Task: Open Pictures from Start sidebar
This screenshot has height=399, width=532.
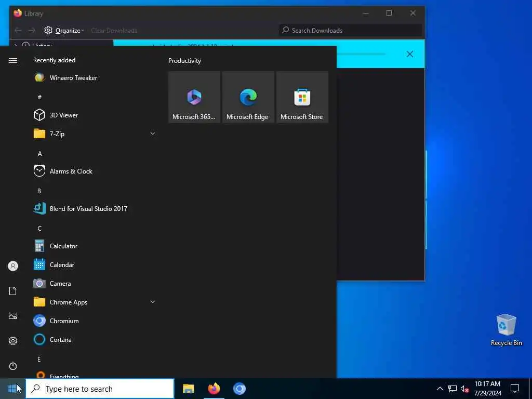Action: pyautogui.click(x=13, y=316)
